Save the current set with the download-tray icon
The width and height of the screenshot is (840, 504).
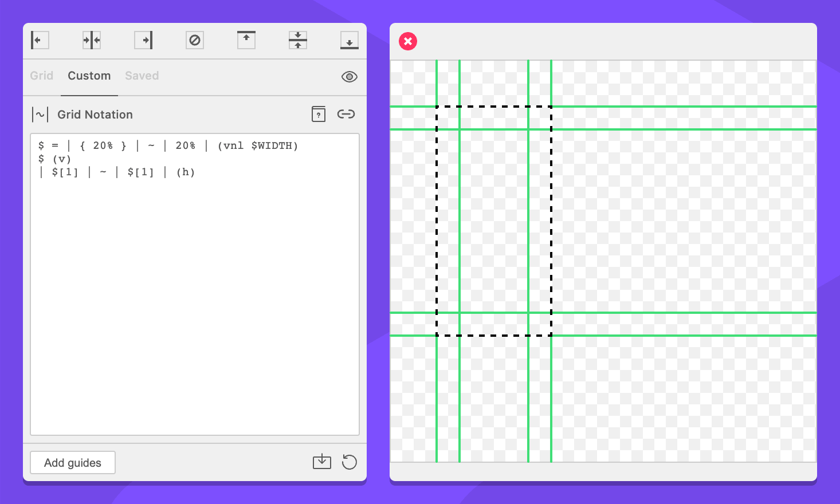tap(322, 462)
